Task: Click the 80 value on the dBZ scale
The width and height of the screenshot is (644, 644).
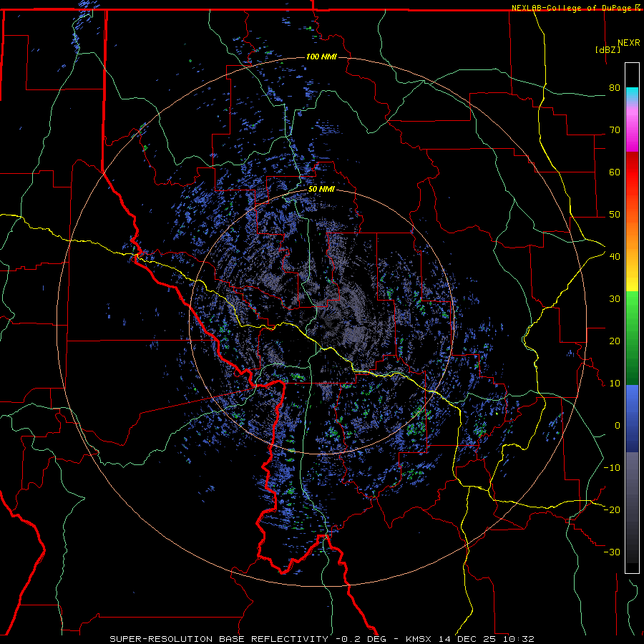Action: pyautogui.click(x=615, y=88)
